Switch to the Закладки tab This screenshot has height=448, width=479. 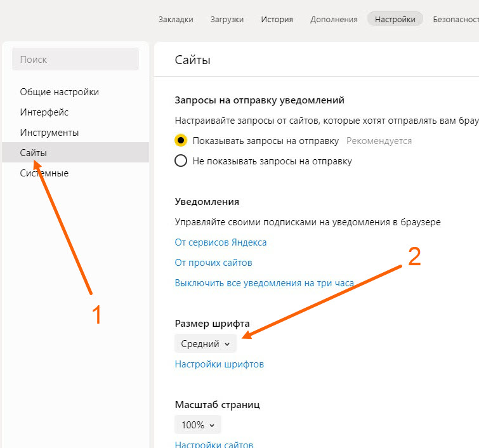(x=176, y=20)
